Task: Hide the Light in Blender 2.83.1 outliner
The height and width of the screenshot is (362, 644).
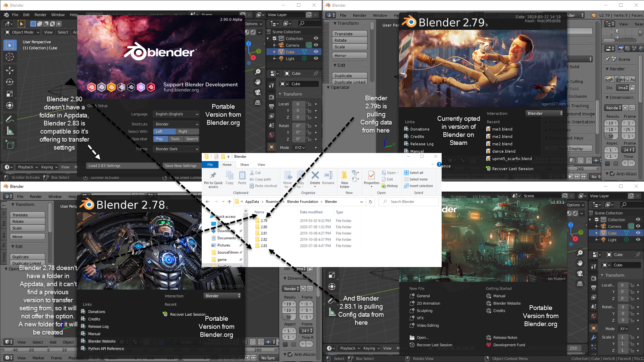Action: 638,240
